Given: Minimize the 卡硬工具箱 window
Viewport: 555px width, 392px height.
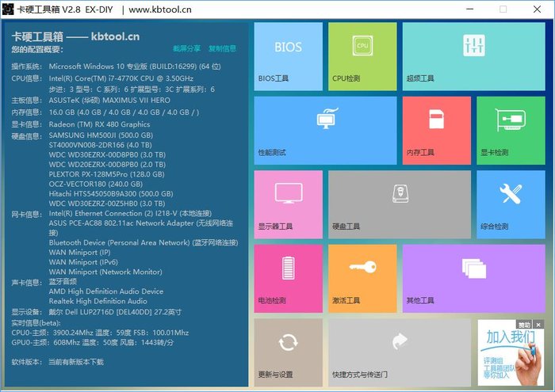Looking at the screenshot, I should 469,10.
